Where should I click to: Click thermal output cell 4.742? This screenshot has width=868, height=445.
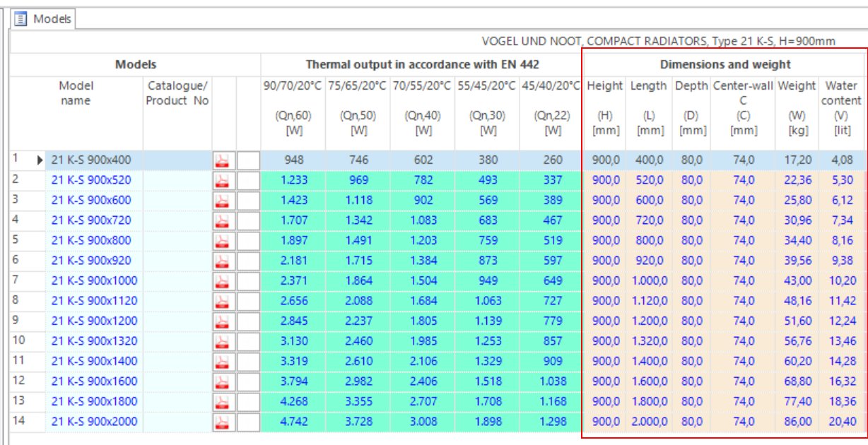[293, 422]
